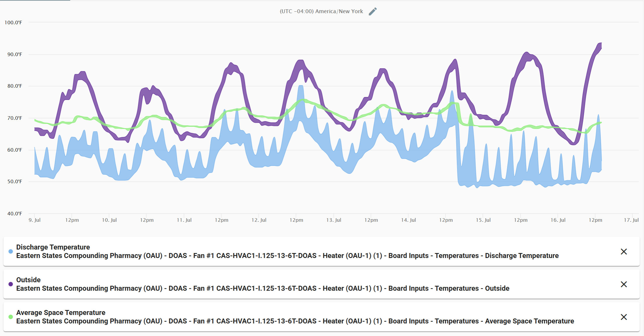Click the 17. Jul date axis label
Image resolution: width=644 pixels, height=336 pixels.
tap(631, 220)
